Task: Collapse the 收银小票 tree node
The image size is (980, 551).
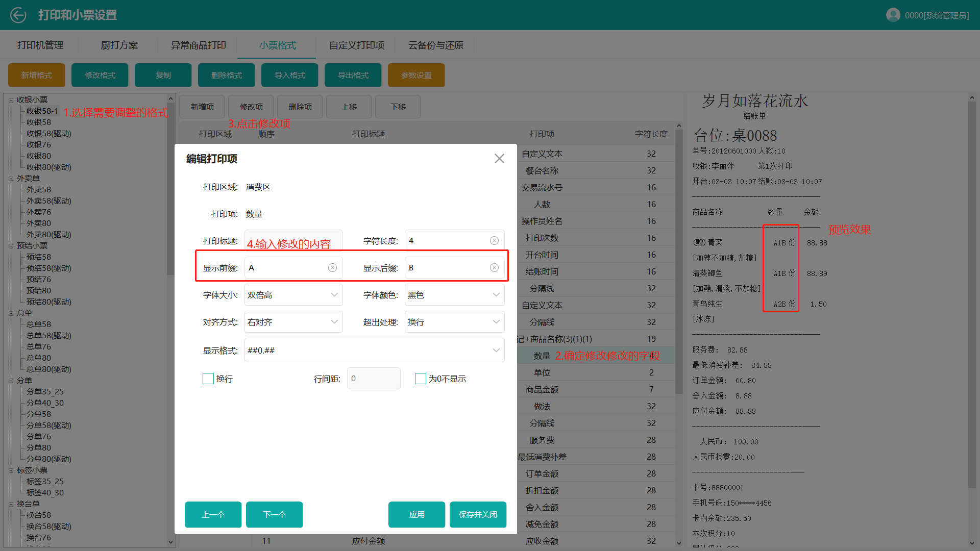Action: tap(11, 100)
